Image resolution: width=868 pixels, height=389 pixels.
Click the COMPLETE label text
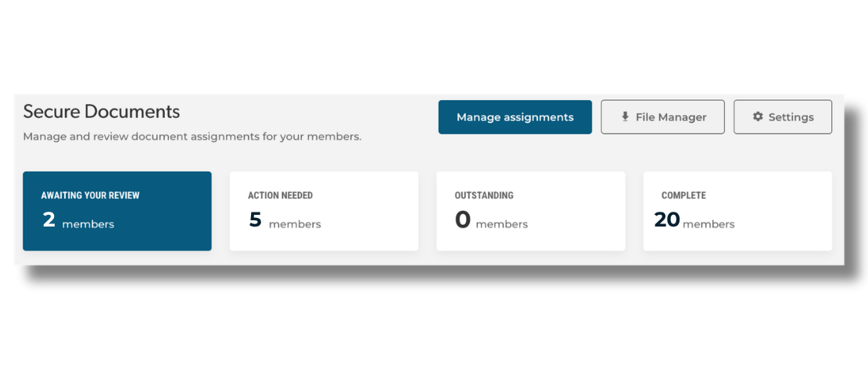(683, 195)
